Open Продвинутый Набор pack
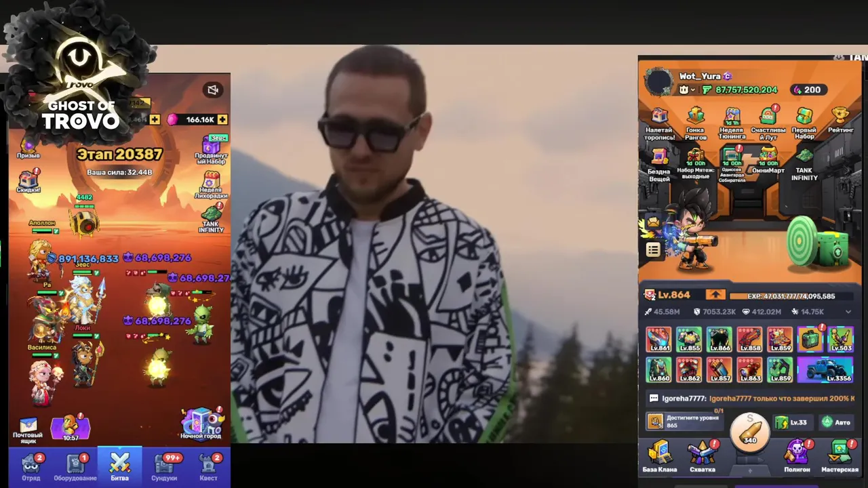The width and height of the screenshot is (868, 488). 212,150
